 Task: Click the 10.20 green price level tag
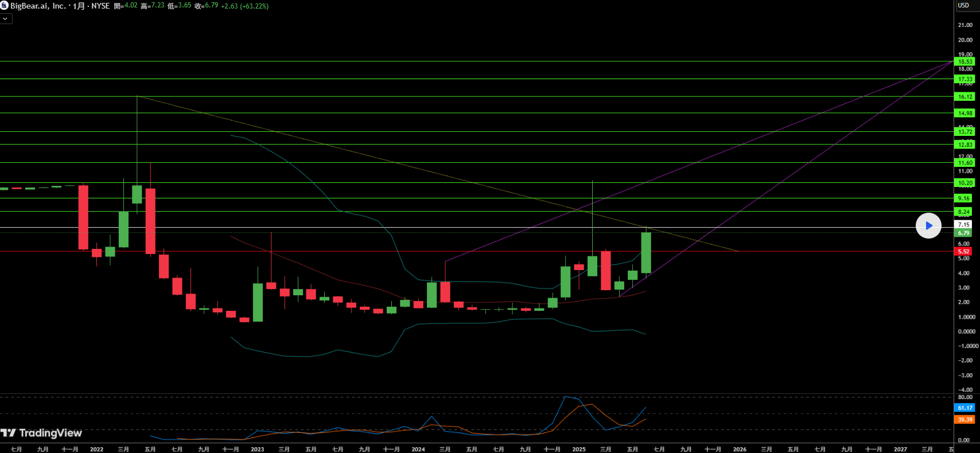click(965, 183)
